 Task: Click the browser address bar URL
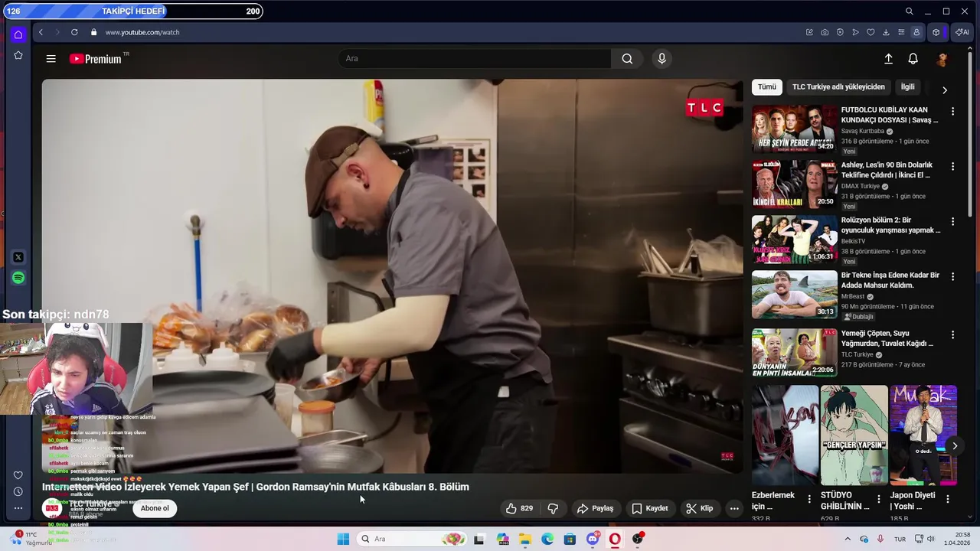pos(142,32)
